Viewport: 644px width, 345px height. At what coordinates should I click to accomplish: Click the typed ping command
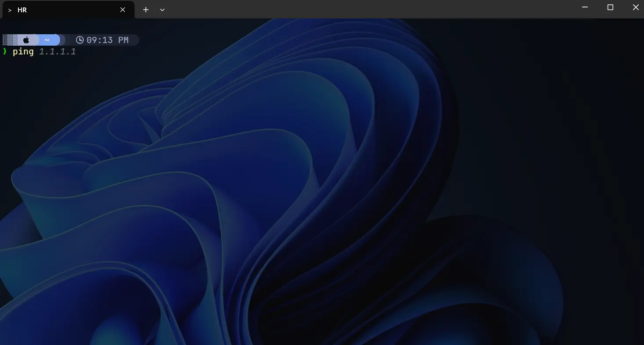click(23, 52)
